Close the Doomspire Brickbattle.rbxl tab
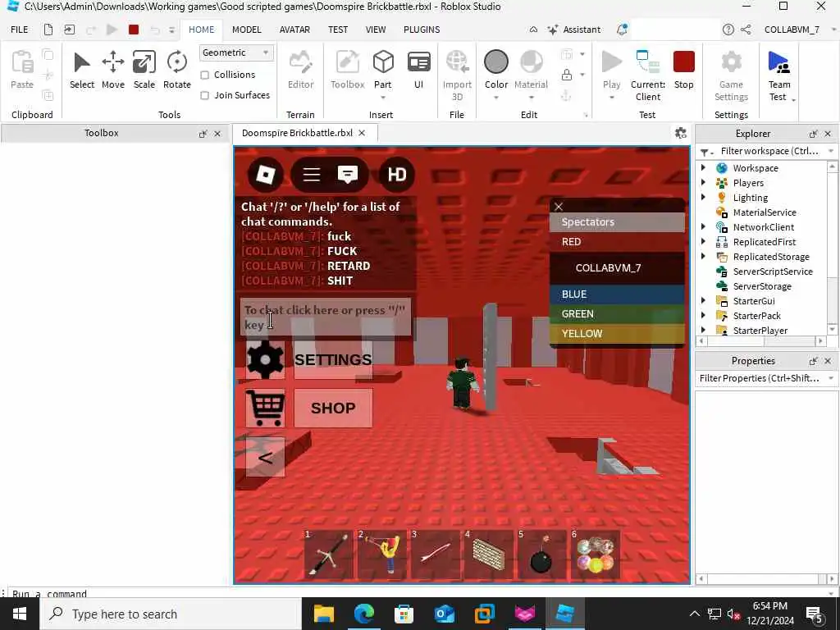The width and height of the screenshot is (840, 630). pyautogui.click(x=362, y=133)
